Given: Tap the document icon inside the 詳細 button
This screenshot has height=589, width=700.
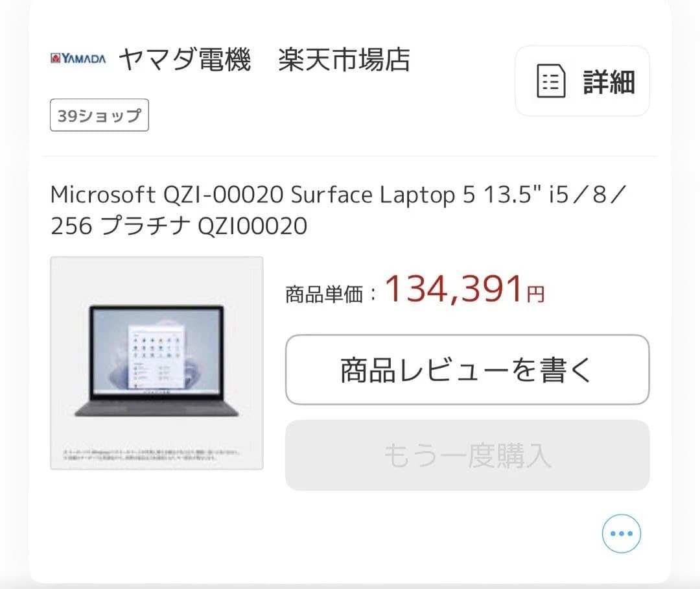Looking at the screenshot, I should (552, 82).
